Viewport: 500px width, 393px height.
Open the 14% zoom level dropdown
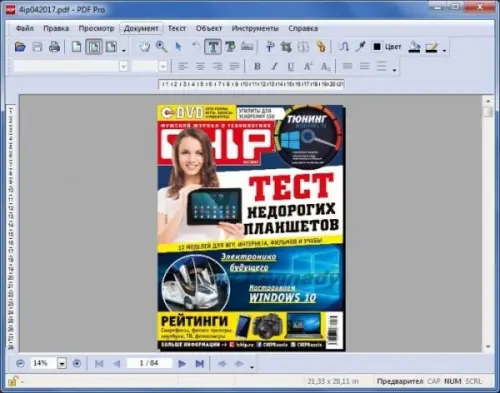pyautogui.click(x=62, y=363)
